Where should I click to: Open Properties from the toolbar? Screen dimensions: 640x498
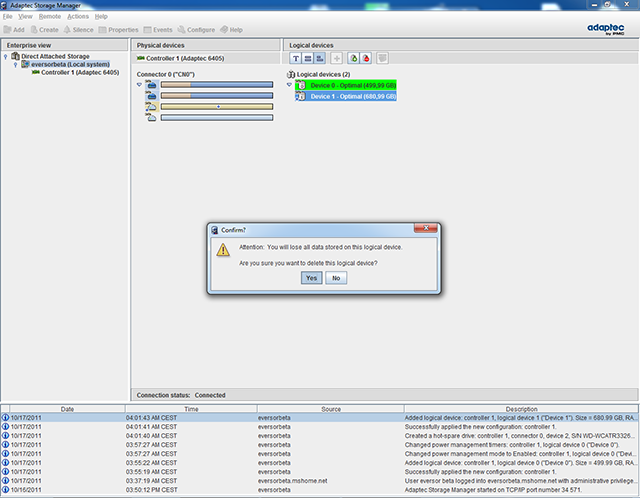click(118, 30)
